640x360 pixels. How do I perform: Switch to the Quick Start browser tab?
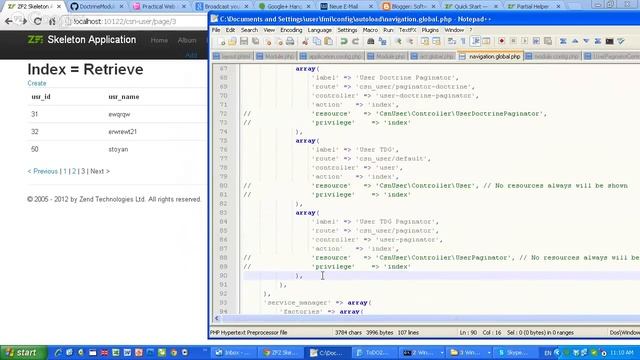[471, 7]
